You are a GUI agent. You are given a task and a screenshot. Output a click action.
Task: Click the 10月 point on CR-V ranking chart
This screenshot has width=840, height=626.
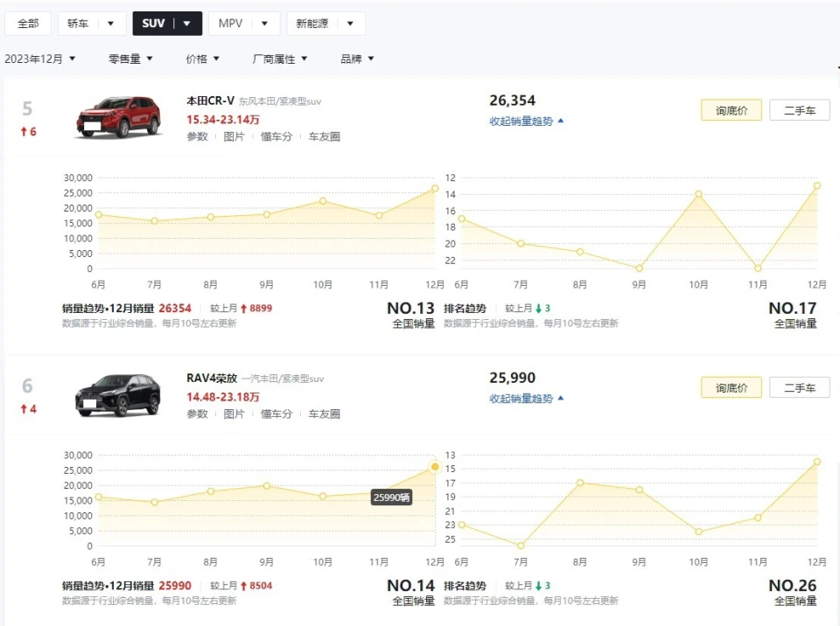(698, 194)
